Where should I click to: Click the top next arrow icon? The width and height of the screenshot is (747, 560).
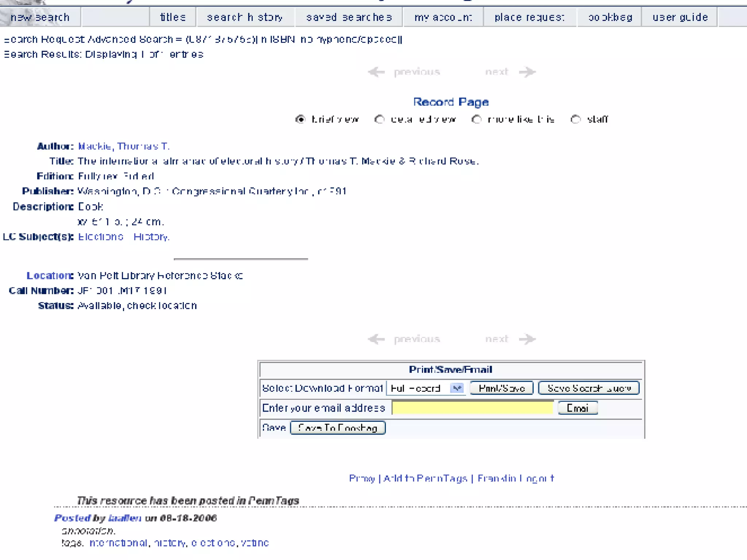(527, 72)
